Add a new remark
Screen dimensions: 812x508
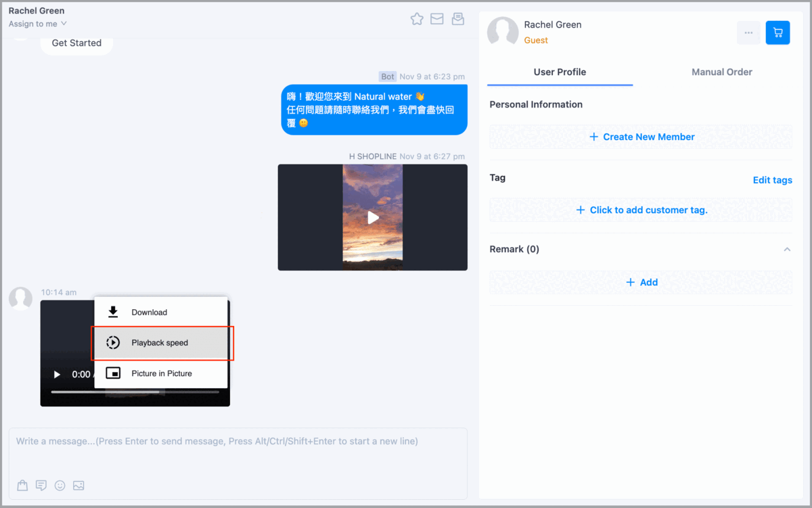click(641, 282)
